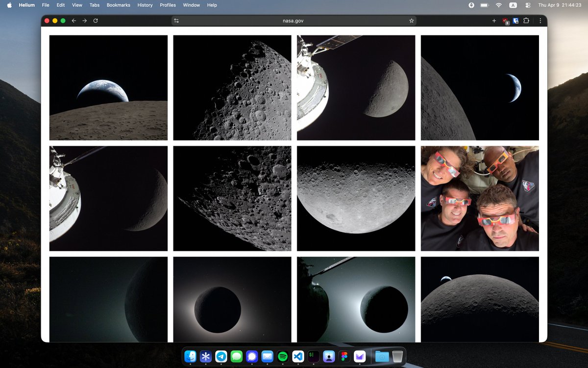This screenshot has width=588, height=368.
Task: Open a new tab with plus button
Action: 494,21
